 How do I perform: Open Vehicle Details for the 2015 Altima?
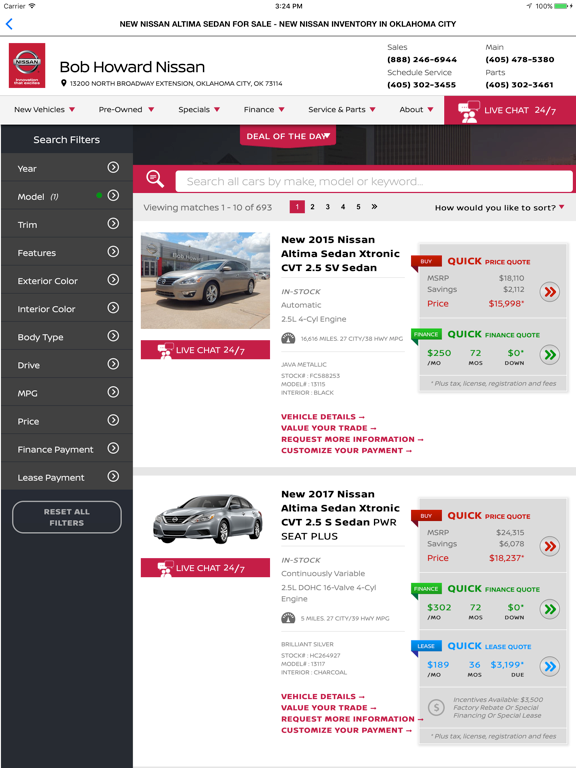point(323,417)
